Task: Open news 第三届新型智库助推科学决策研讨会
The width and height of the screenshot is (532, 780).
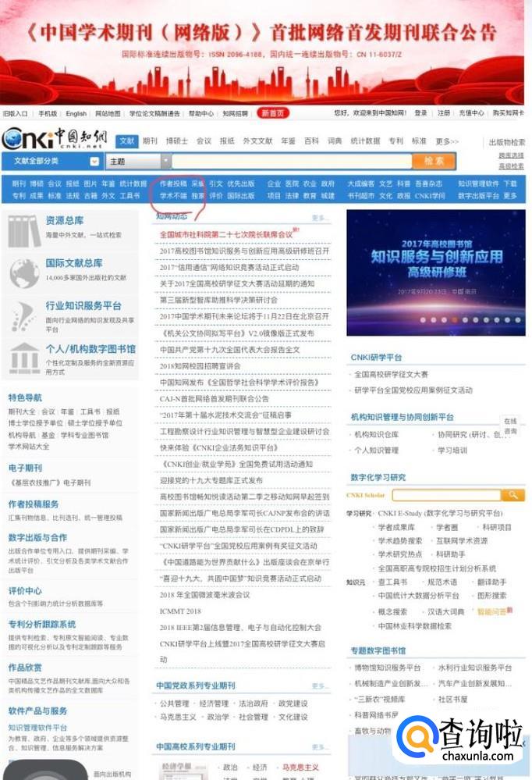Action: (218, 300)
